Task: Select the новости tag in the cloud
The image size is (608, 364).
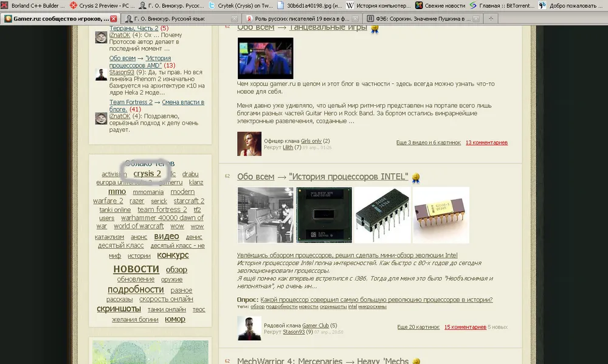Action: point(136,269)
